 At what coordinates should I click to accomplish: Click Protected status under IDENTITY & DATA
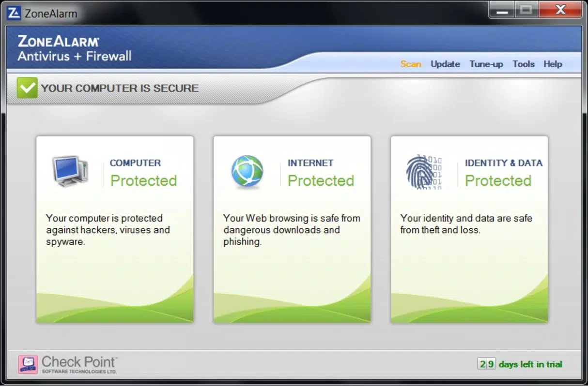pos(498,180)
